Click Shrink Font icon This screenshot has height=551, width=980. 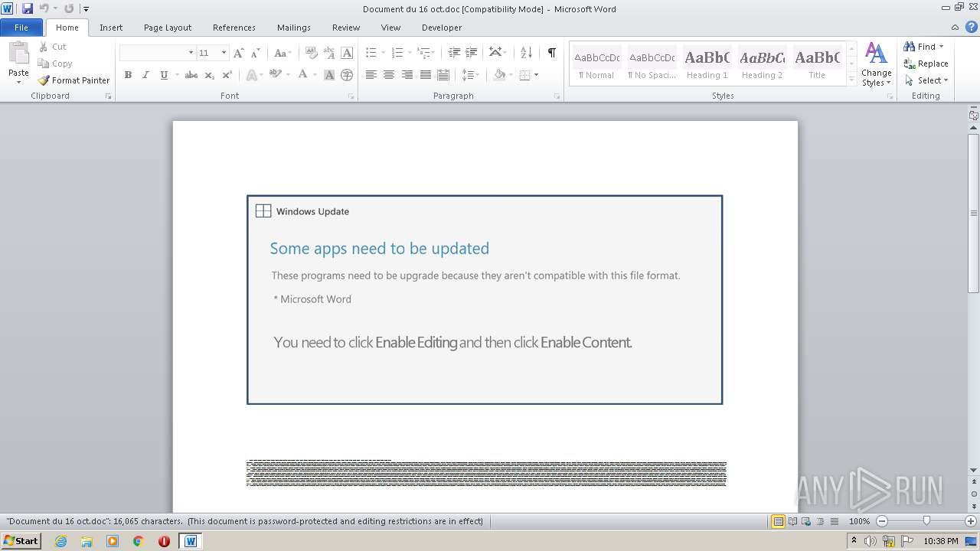256,53
